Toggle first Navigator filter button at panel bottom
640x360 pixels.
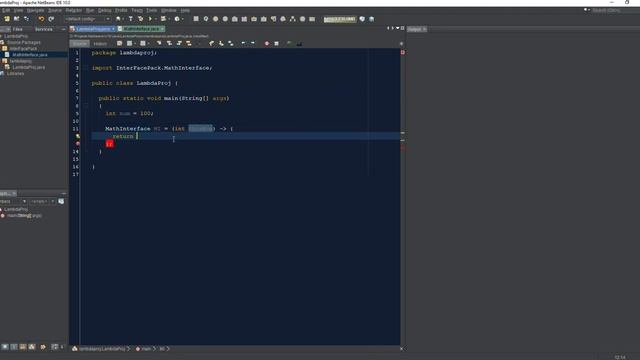click(x=4, y=347)
